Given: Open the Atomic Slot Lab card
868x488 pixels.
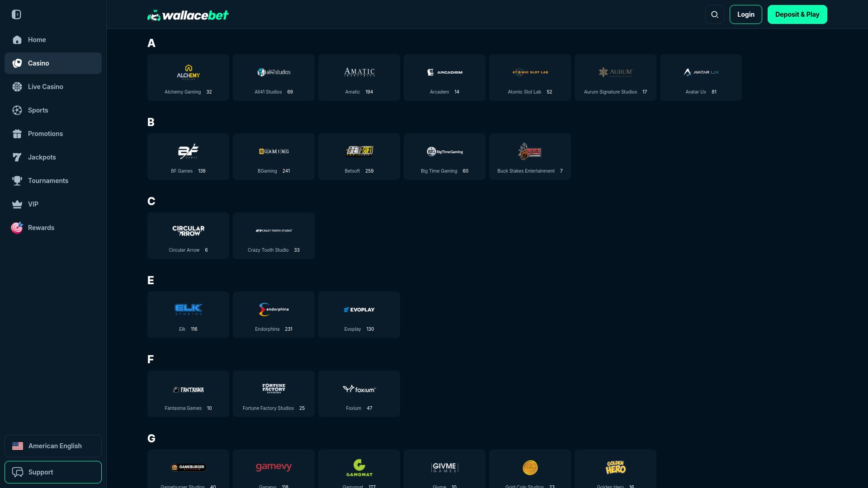Looking at the screenshot, I should (x=530, y=77).
